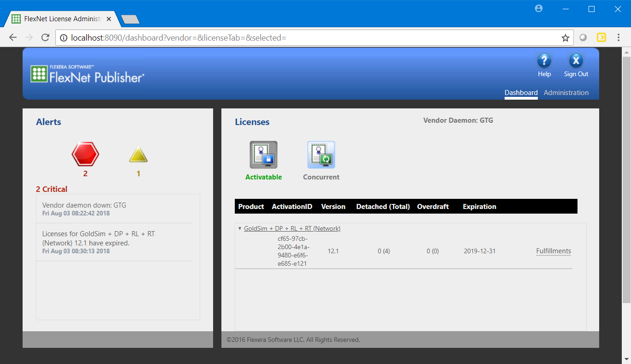Click the Sign Out icon

point(576,60)
